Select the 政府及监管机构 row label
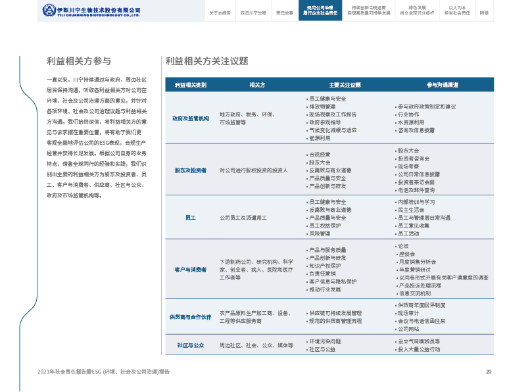 click(190, 119)
